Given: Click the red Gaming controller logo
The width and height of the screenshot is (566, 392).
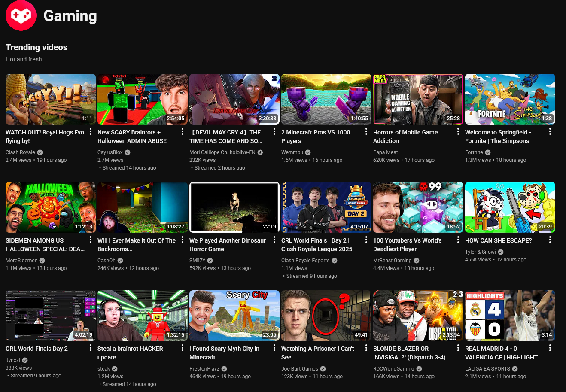Looking at the screenshot, I should pos(21,16).
